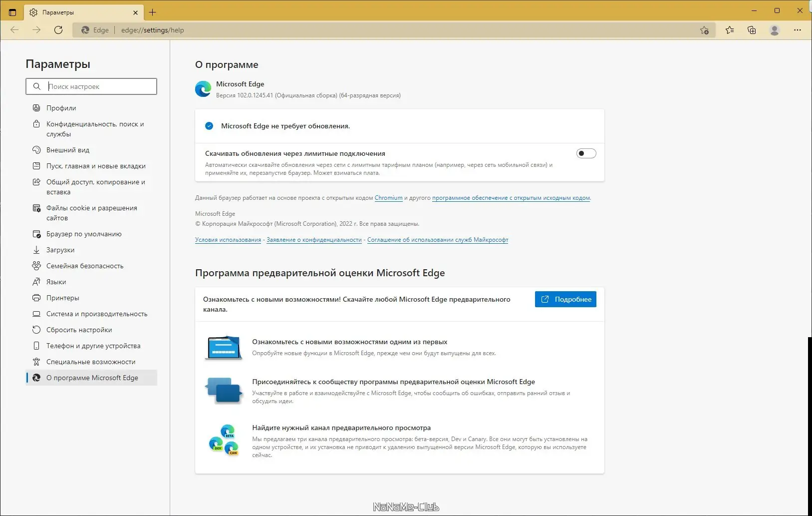This screenshot has height=516, width=812.
Task: Open the Collections icon
Action: click(x=752, y=30)
